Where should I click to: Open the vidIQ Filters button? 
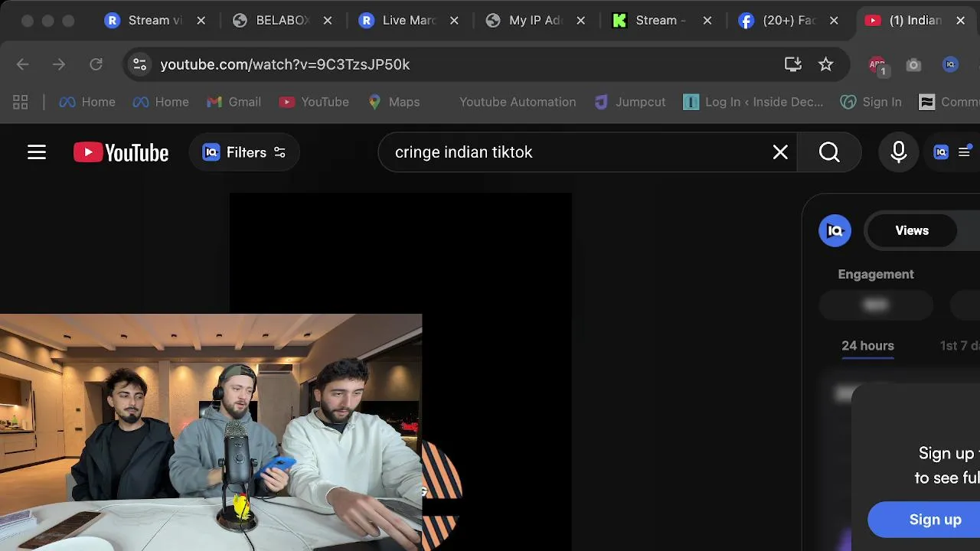point(244,152)
